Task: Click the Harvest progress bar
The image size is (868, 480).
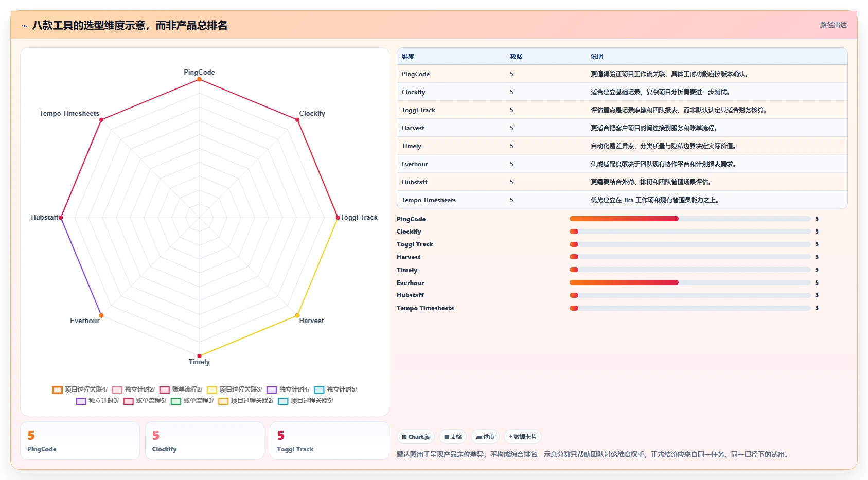Action: pyautogui.click(x=690, y=257)
